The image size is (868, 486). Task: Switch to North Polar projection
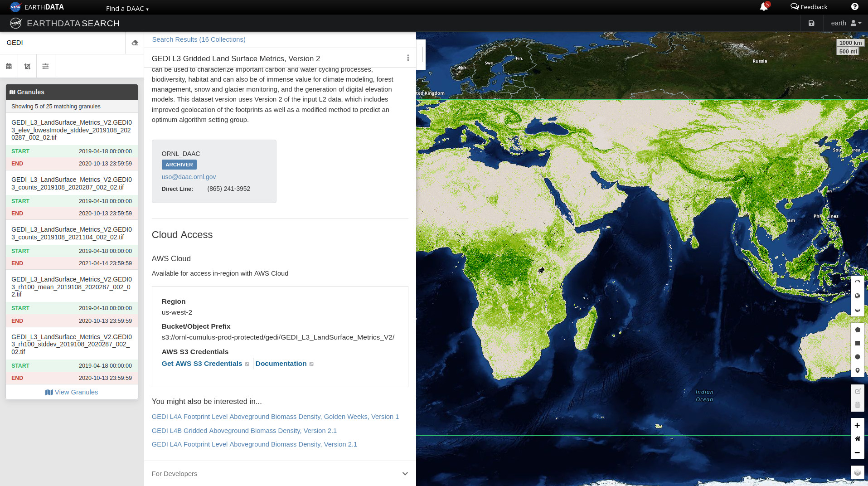(x=857, y=282)
